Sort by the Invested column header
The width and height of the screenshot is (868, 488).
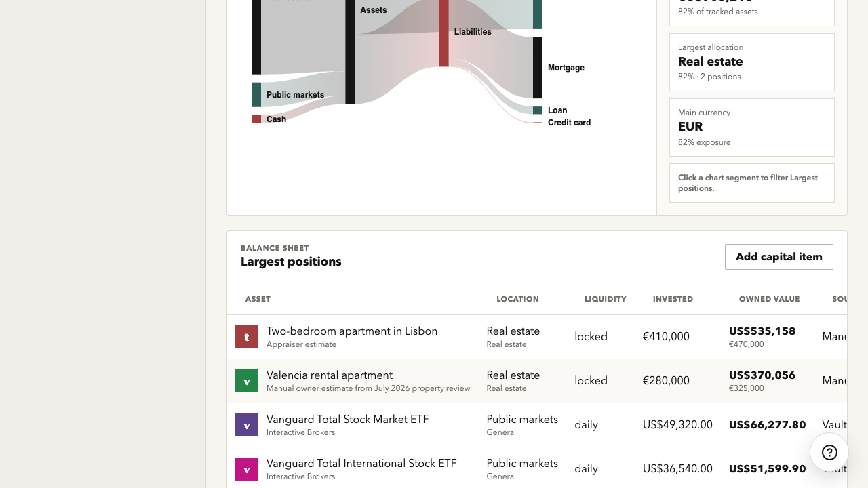673,299
